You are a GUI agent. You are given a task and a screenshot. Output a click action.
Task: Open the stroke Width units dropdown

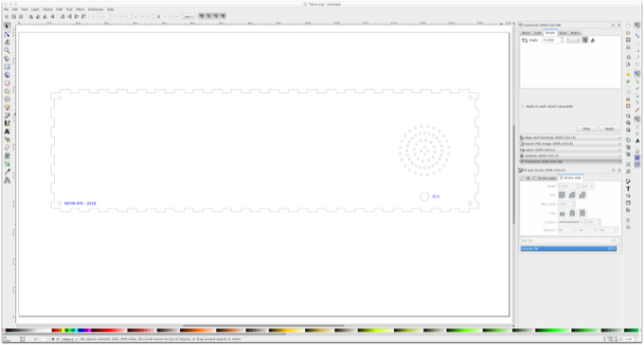tap(587, 187)
